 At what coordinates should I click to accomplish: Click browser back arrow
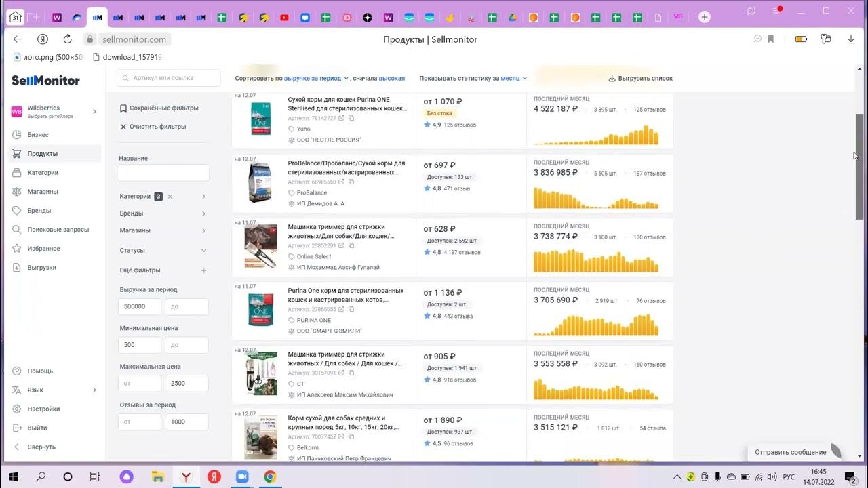coord(18,39)
